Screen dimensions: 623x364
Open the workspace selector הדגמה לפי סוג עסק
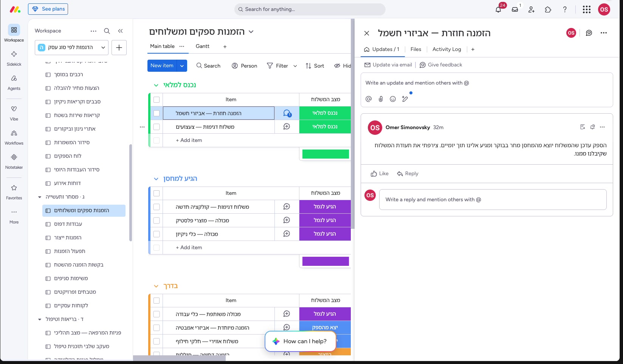[x=72, y=48]
